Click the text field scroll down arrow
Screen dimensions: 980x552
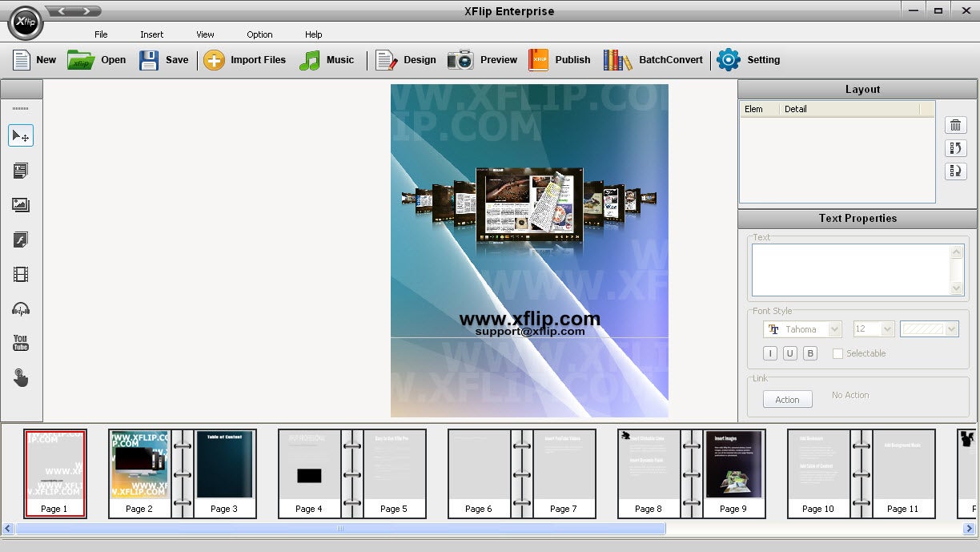(x=957, y=288)
